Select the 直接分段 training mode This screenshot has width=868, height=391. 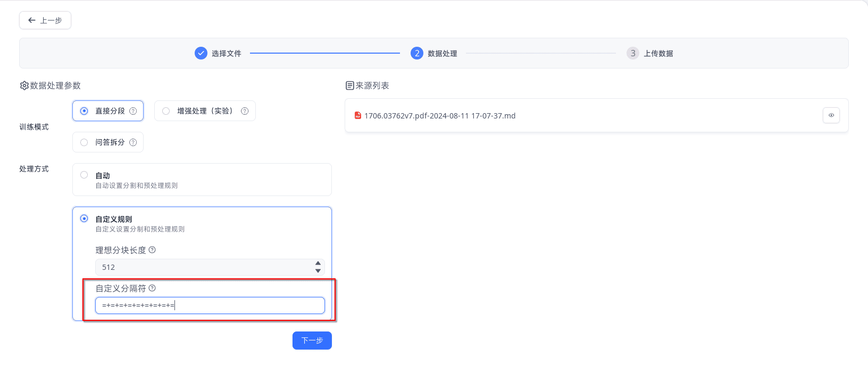click(x=84, y=111)
